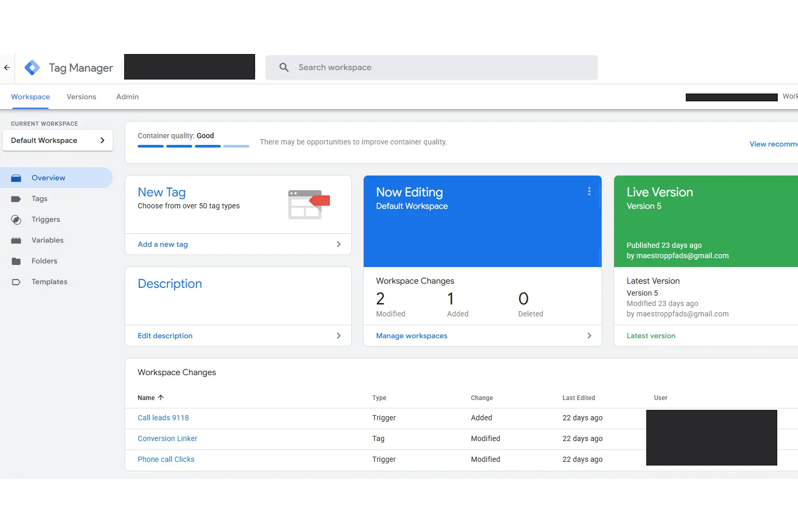Image resolution: width=798 pixels, height=532 pixels.
Task: Click chevron beside Edit description
Action: tap(339, 336)
